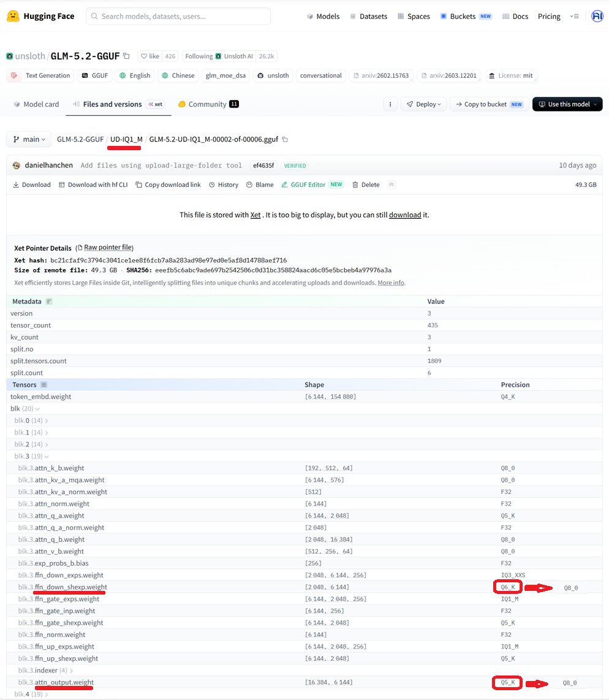609x700 pixels.
Task: Click the Tensors section list icon
Action: 43,385
